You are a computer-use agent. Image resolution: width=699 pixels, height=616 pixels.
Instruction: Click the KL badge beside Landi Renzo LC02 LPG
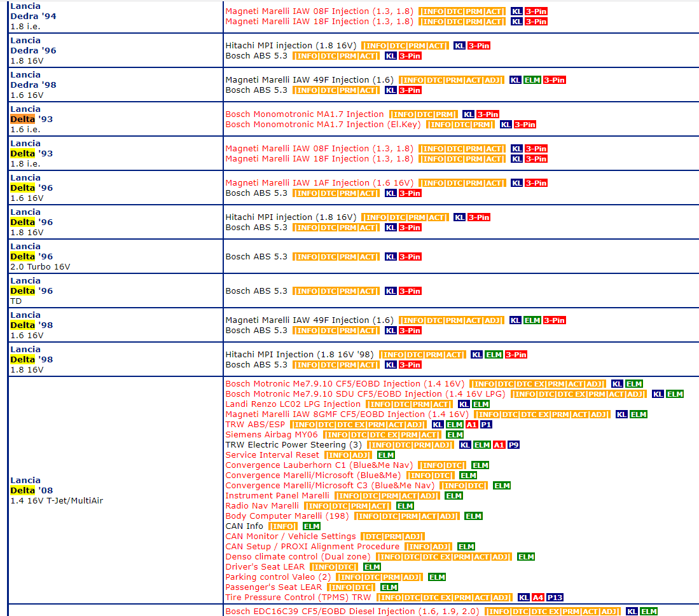click(x=464, y=404)
